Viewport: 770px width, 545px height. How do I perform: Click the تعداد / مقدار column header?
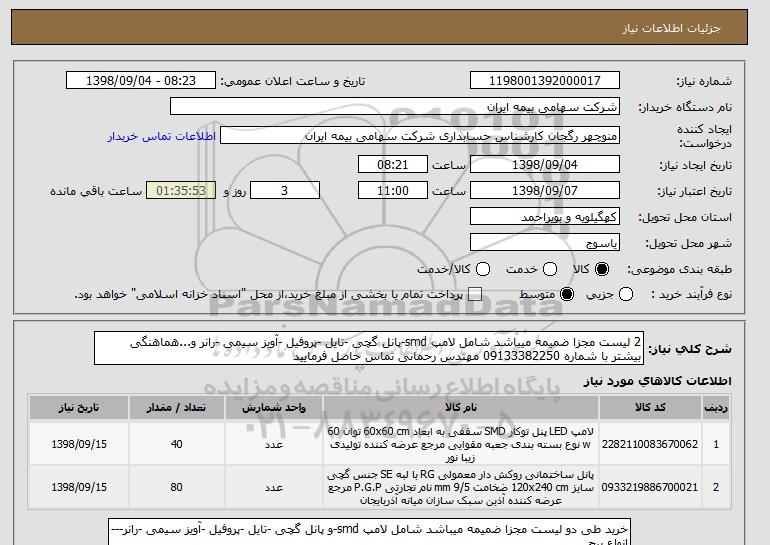click(x=176, y=408)
